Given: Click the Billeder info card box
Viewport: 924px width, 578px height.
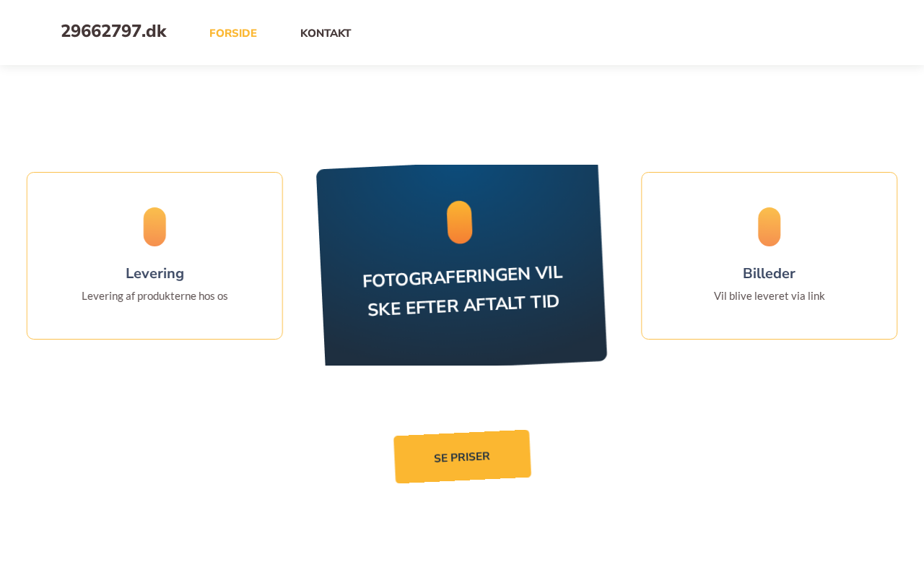Looking at the screenshot, I should tap(770, 256).
